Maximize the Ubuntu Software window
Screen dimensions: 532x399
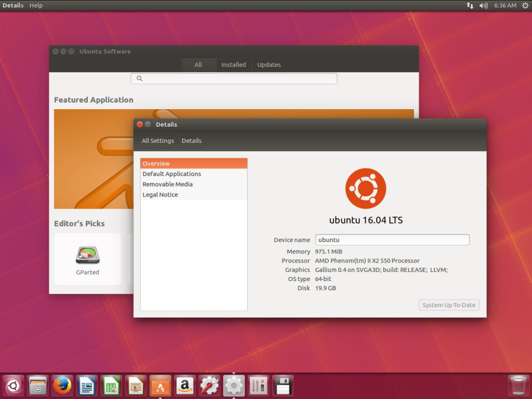point(72,51)
